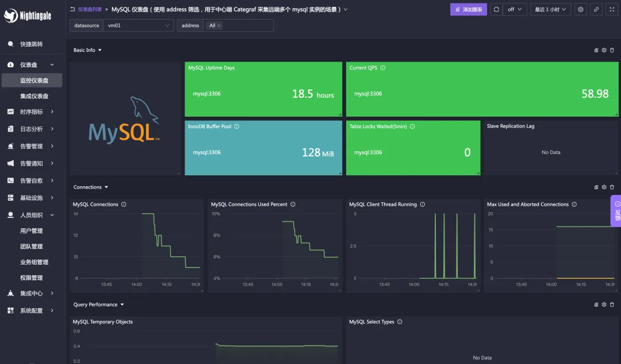Click the share link icon
The image size is (621, 364).
[596, 9]
